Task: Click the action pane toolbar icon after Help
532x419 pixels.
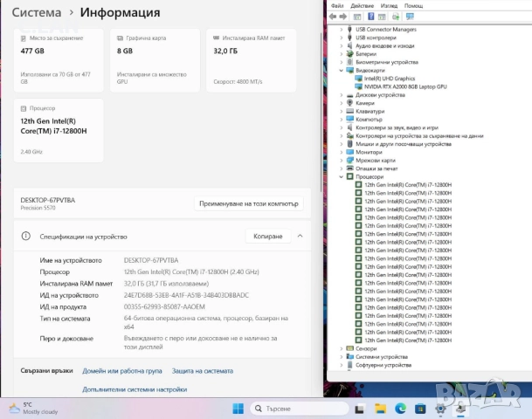Action: [x=382, y=17]
